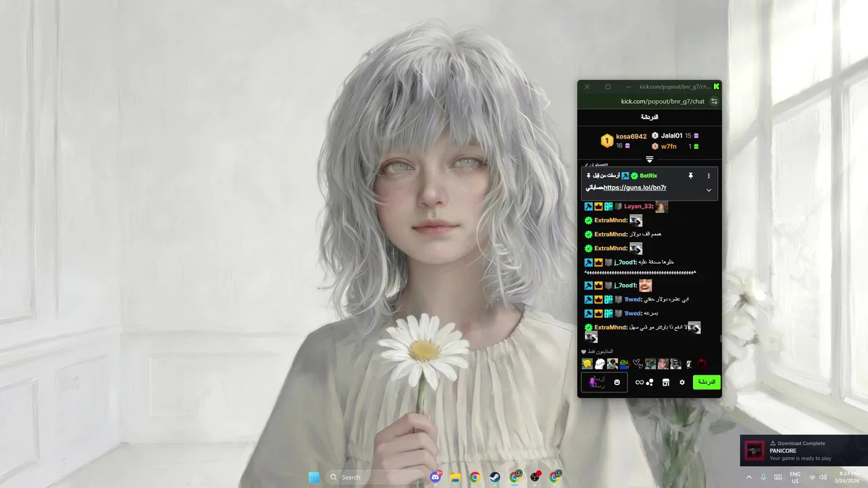Open 1lwed profile on the بسرعه message
Screen dimensions: 868x488
click(633, 314)
